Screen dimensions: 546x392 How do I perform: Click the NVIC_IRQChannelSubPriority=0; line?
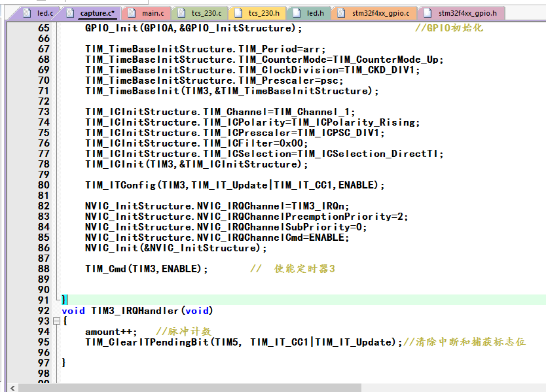[226, 227]
